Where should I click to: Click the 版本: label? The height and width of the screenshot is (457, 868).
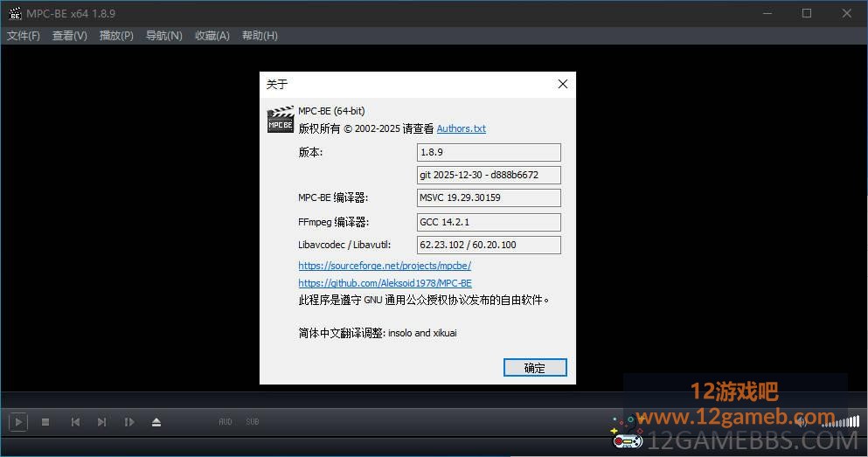click(x=310, y=152)
